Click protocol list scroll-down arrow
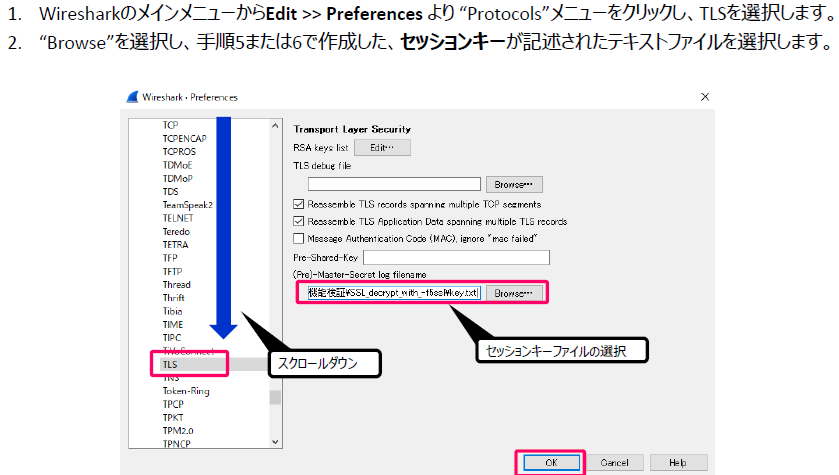The width and height of the screenshot is (839, 475). coord(275,442)
